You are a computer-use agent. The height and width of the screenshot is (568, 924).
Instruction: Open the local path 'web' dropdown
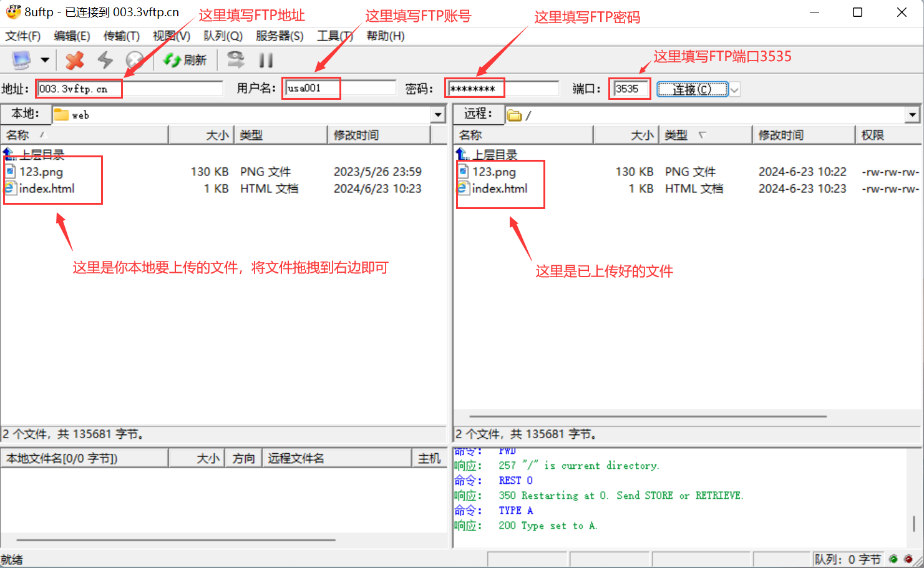437,114
